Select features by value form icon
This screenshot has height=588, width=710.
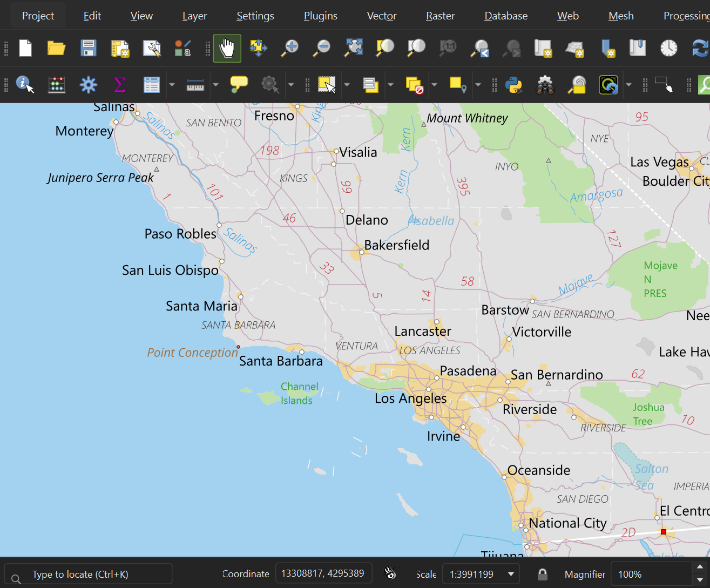coord(370,85)
